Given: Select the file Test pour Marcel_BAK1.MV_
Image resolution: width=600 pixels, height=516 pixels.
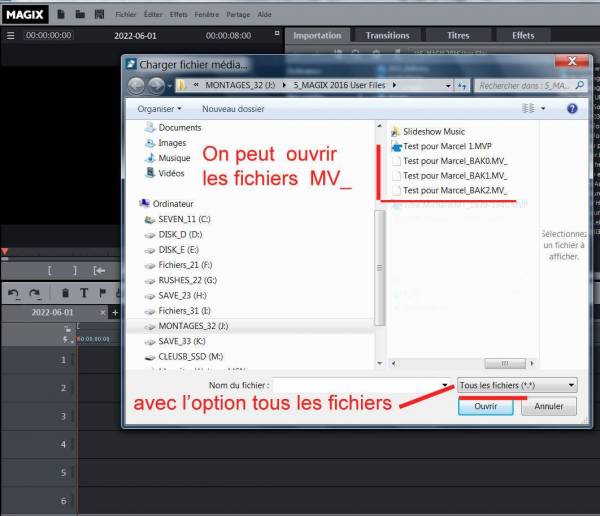Looking at the screenshot, I should click(455, 175).
